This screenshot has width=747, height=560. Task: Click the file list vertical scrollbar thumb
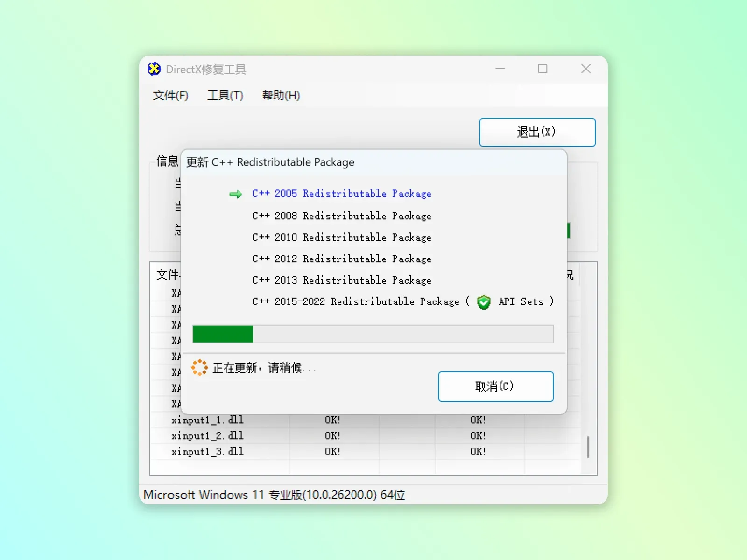coord(588,447)
